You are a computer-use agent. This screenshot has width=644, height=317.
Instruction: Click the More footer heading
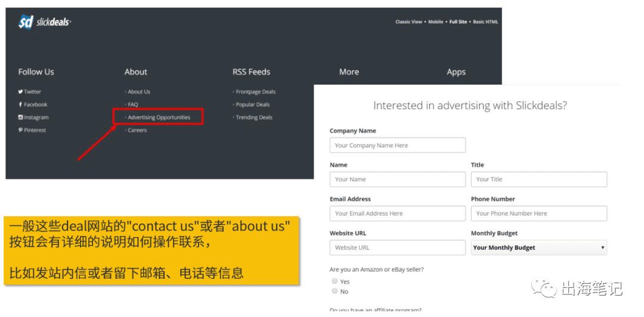tap(349, 72)
